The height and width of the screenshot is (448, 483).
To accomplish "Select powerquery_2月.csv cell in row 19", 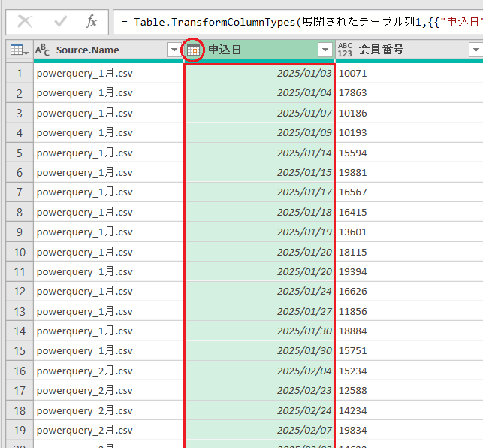I will pos(108,430).
